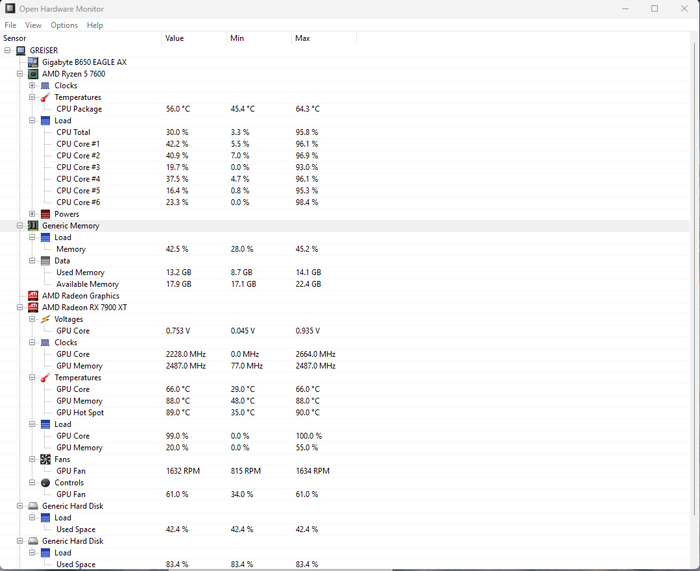Image resolution: width=700 pixels, height=571 pixels.
Task: Select the GPU Memory 2487.0 MHz clock row
Action: click(x=345, y=366)
